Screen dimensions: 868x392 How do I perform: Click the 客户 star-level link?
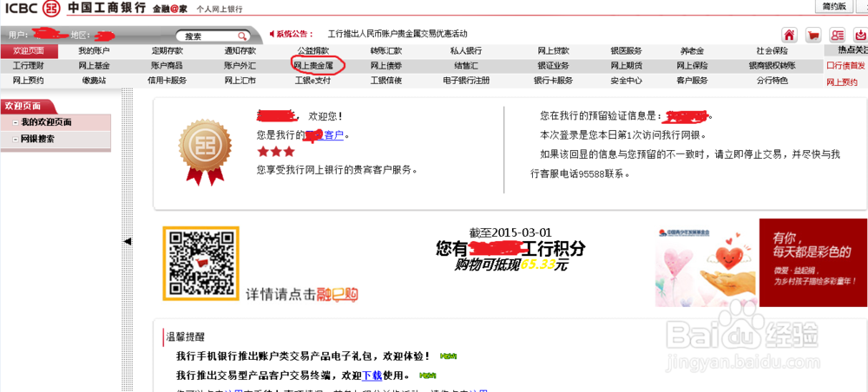coord(333,135)
